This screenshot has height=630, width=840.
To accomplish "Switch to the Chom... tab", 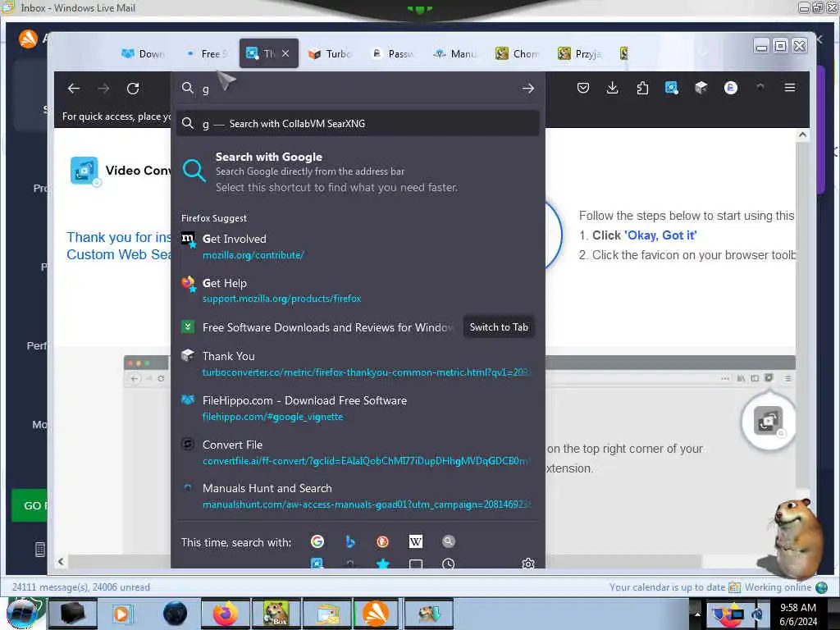I will [517, 53].
